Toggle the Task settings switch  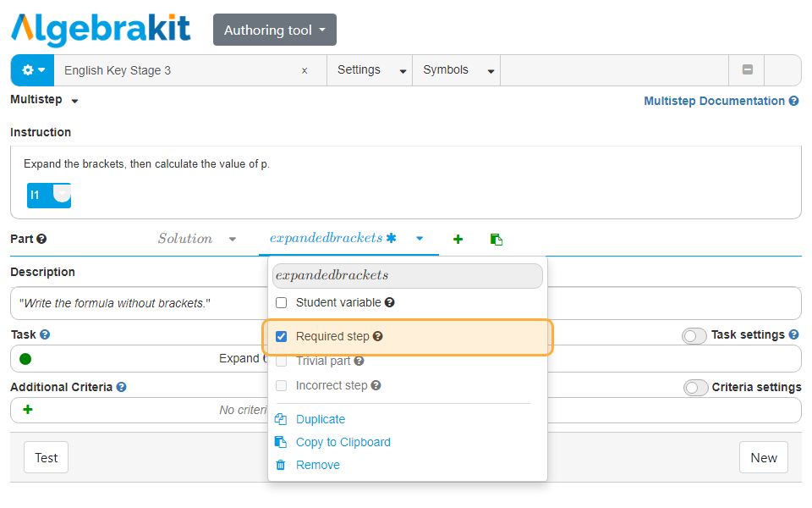click(694, 336)
